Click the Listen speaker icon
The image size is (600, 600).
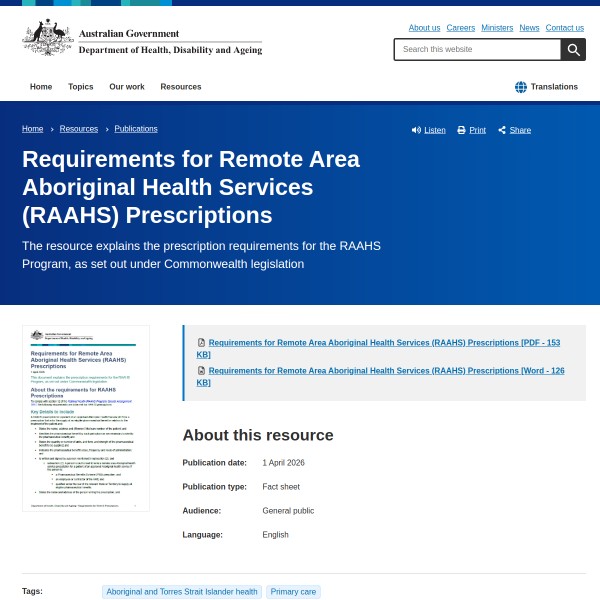(x=416, y=130)
